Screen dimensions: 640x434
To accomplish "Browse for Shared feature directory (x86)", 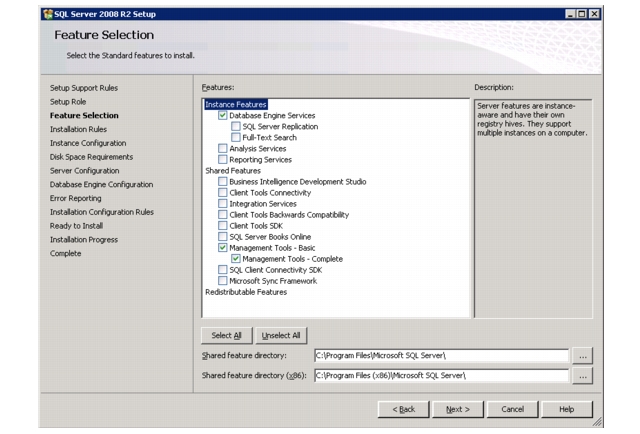I will click(x=582, y=376).
